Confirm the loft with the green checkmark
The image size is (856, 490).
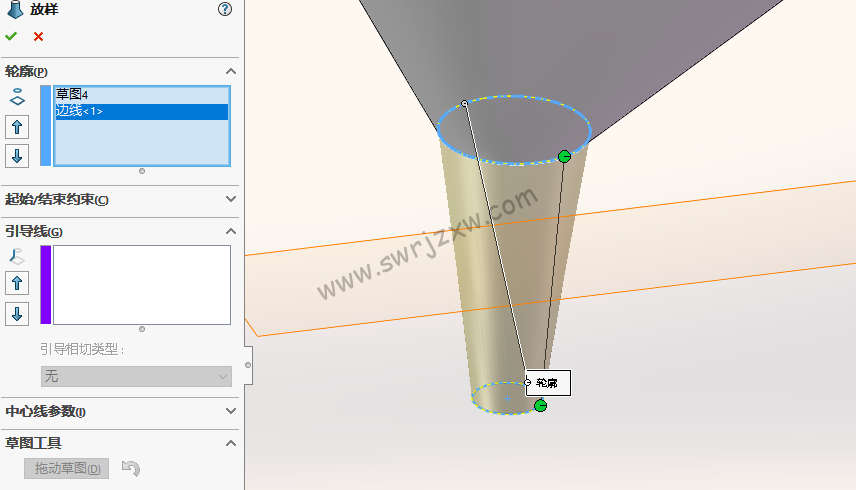pos(11,37)
